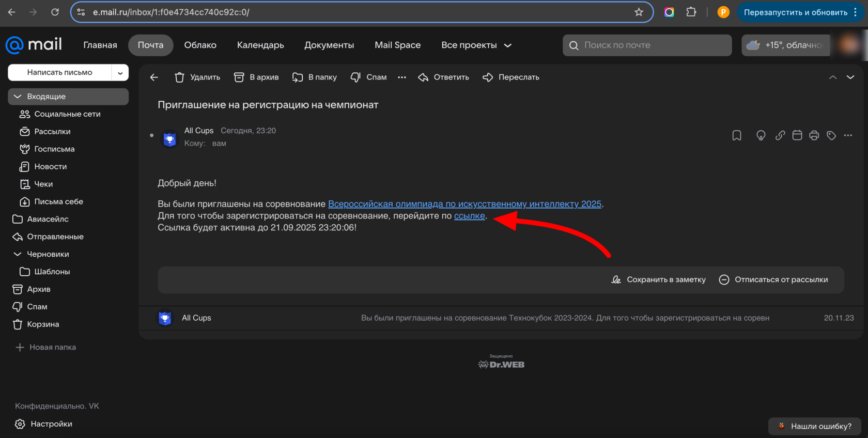This screenshot has height=438, width=868.
Task: Open Chrome profile avatar P
Action: pyautogui.click(x=723, y=12)
